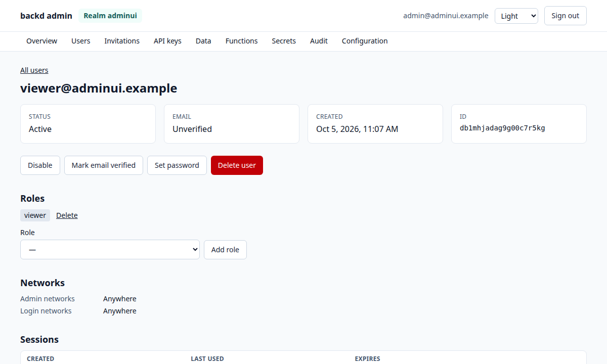Click Anywhere value beside Login networks
The width and height of the screenshot is (607, 364).
[120, 311]
